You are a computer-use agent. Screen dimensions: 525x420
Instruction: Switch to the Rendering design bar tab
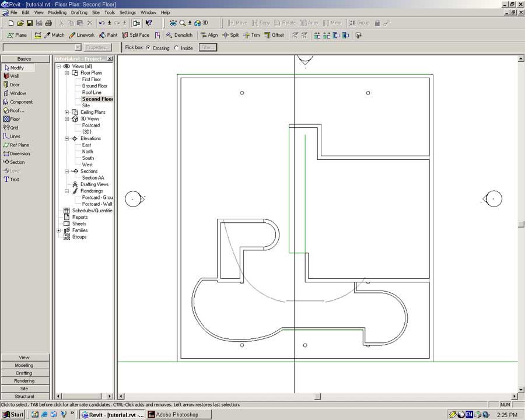24,381
